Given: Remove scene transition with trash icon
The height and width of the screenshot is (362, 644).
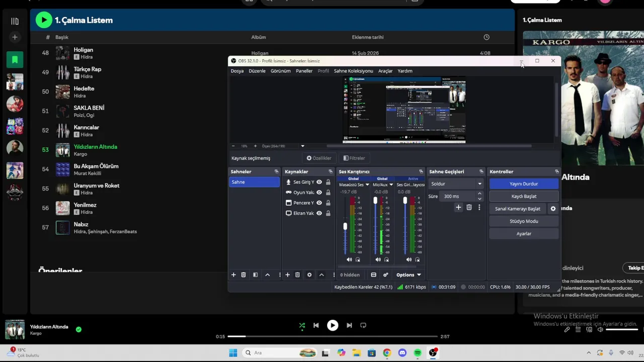Looking at the screenshot, I should (x=469, y=207).
